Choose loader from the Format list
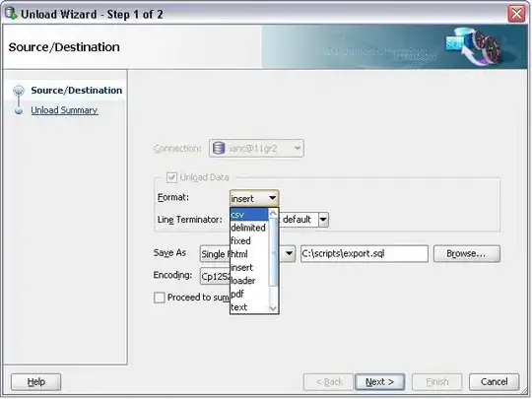 249,281
